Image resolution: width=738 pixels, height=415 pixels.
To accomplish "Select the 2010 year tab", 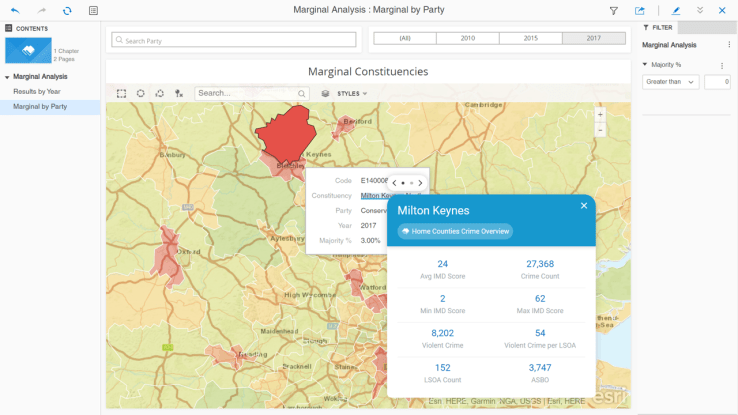I will 468,38.
